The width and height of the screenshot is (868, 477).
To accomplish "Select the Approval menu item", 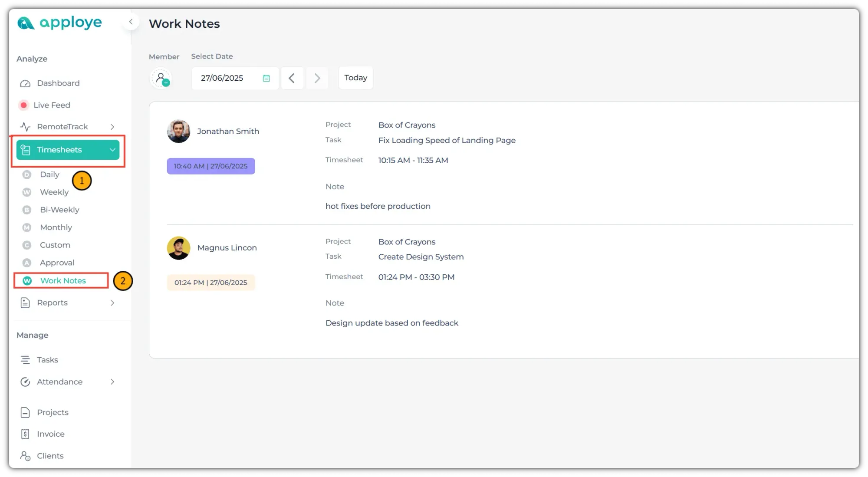I will pos(57,263).
